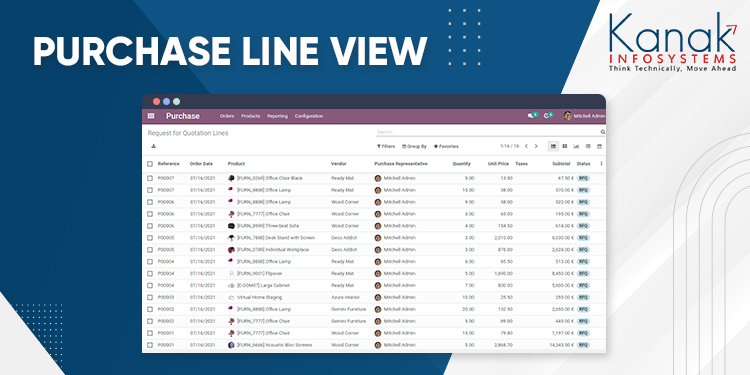Viewport: 750px width, 375px height.
Task: Switch to kanban view icon
Action: click(x=565, y=146)
